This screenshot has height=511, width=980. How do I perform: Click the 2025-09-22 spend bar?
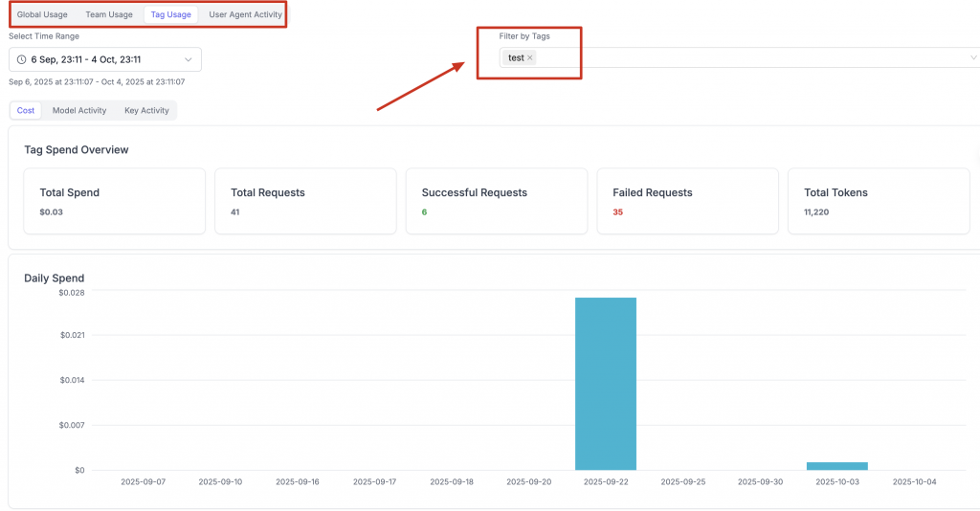click(x=606, y=384)
